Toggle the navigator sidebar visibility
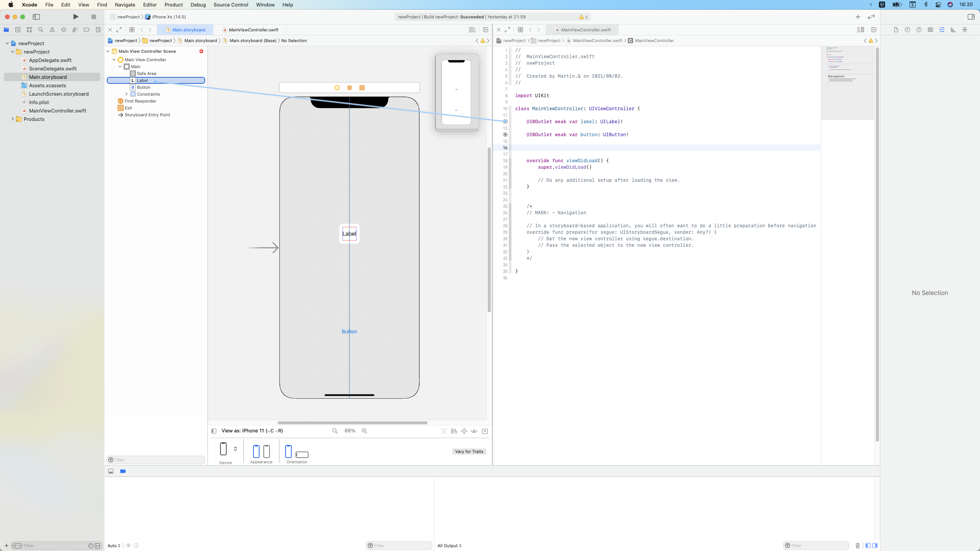This screenshot has width=980, height=551. click(x=36, y=17)
